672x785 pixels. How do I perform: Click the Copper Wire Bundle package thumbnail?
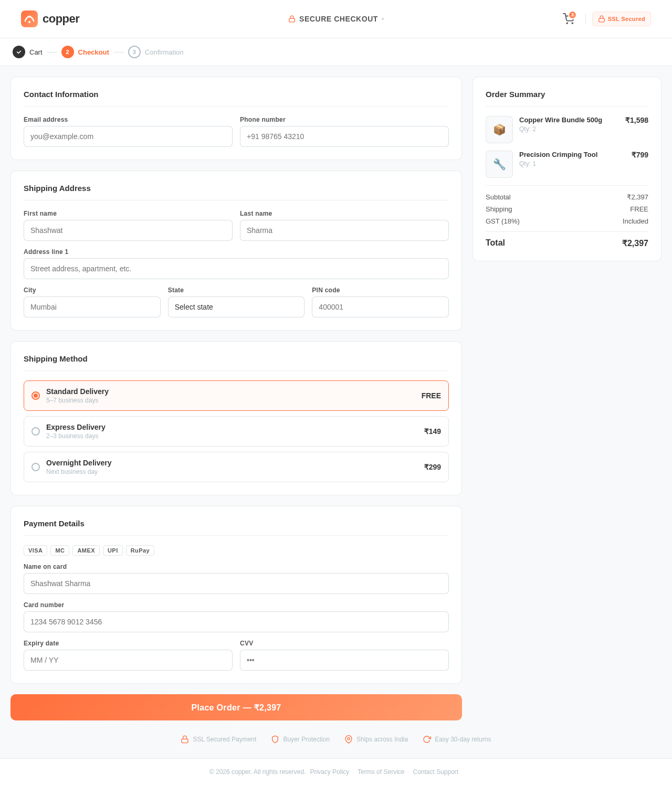[x=499, y=130]
